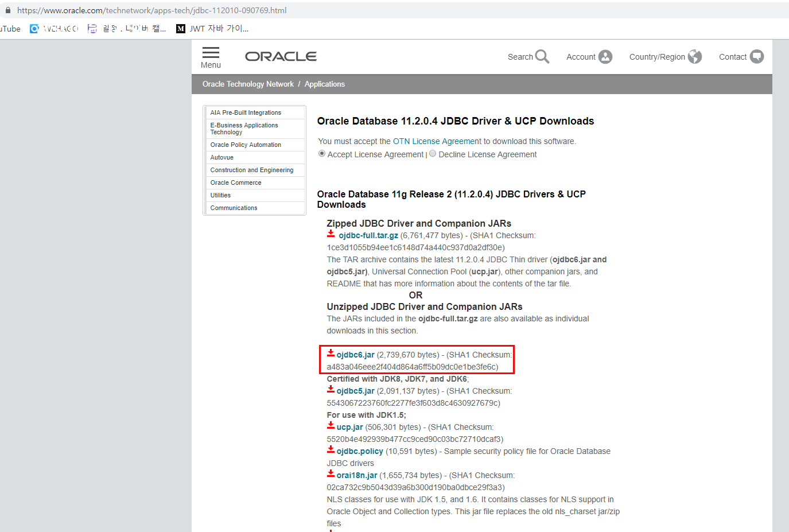Open the Korean bookmark after WEHAGO
Viewport: 789px width, 532px height.
pos(127,29)
